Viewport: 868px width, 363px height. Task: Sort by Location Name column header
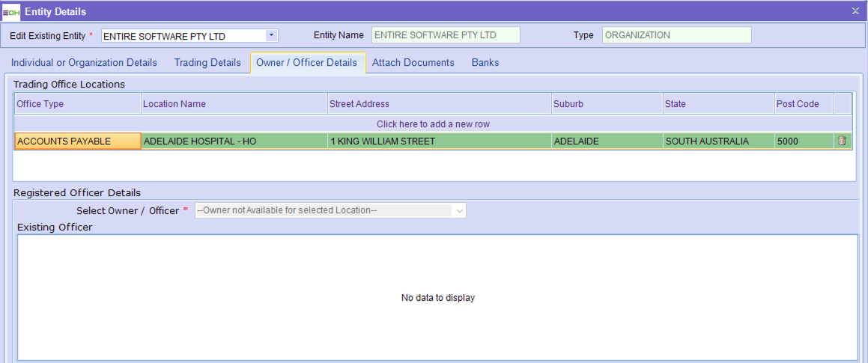coord(234,104)
